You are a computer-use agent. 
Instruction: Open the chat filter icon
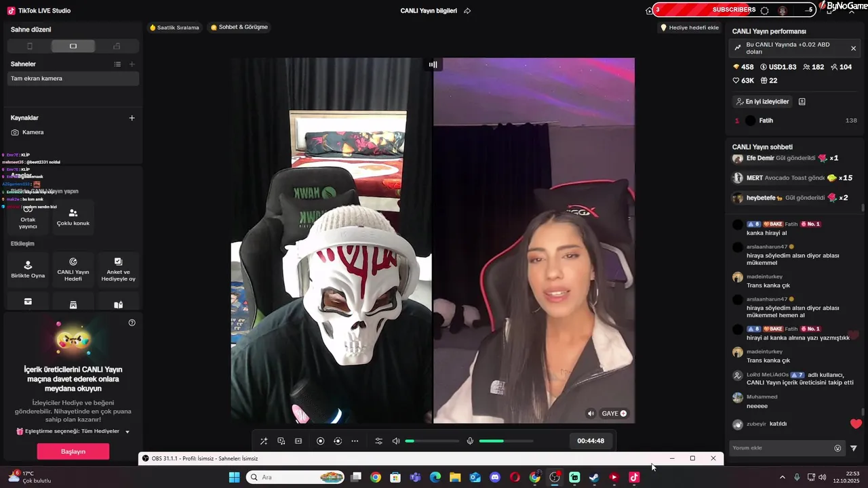point(854,448)
